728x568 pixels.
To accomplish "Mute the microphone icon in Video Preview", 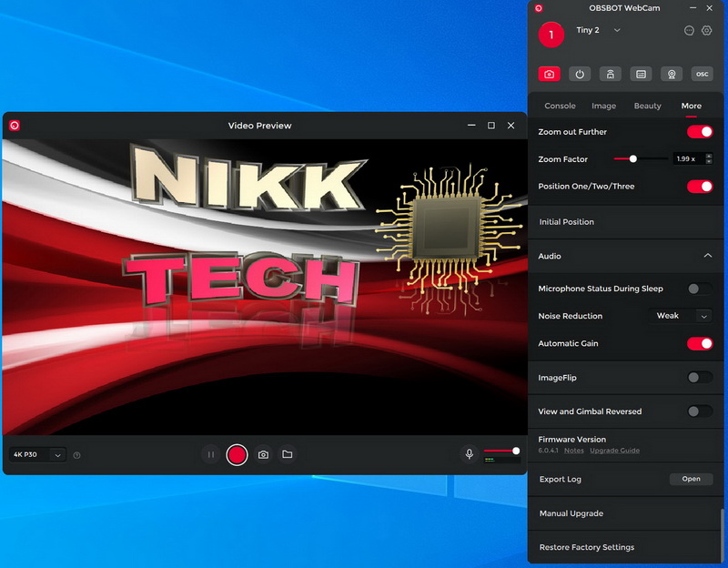I will [470, 453].
